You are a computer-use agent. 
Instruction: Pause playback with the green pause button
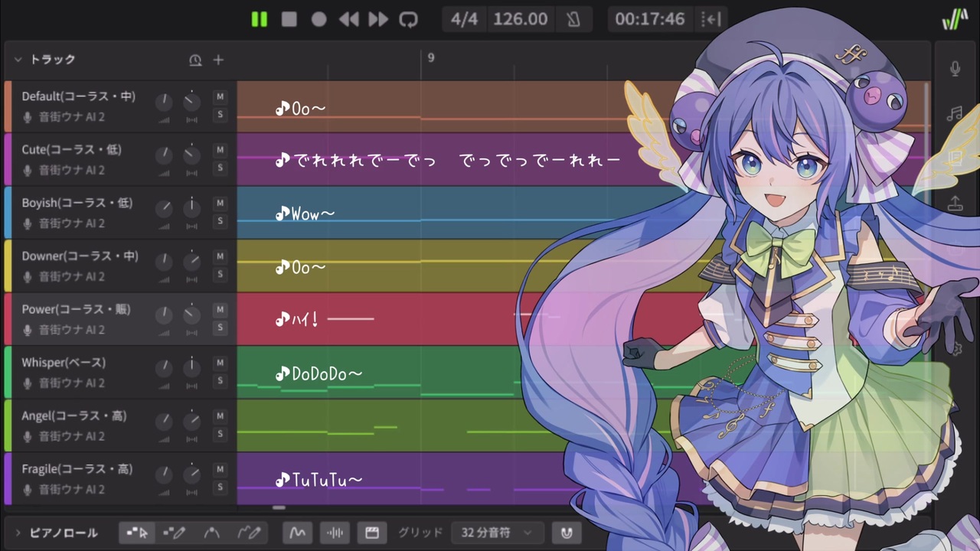coord(260,19)
